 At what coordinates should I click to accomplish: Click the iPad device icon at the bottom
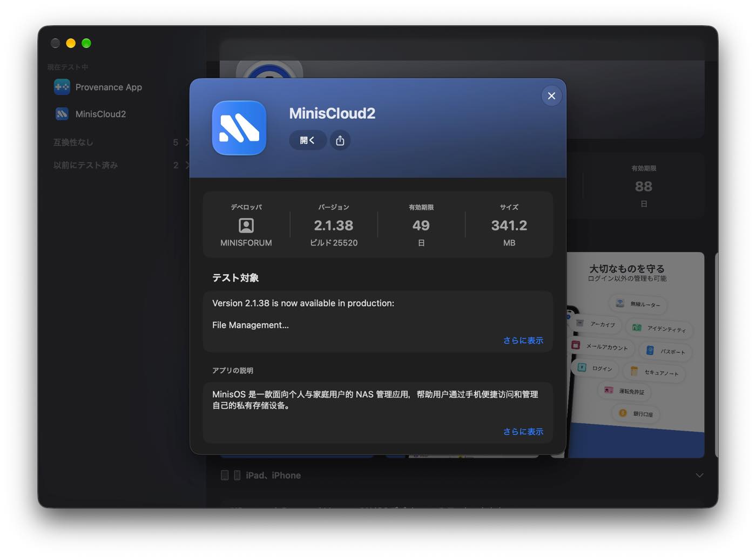225,475
